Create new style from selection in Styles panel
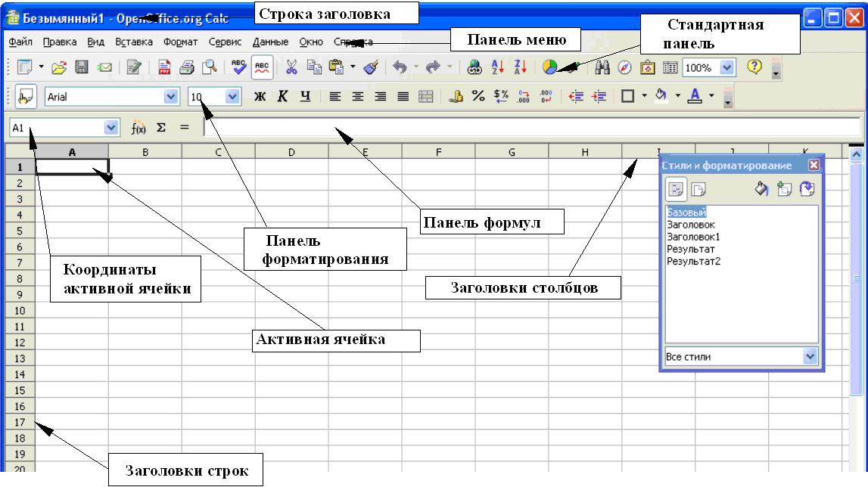Image resolution: width=868 pixels, height=487 pixels. 784,189
